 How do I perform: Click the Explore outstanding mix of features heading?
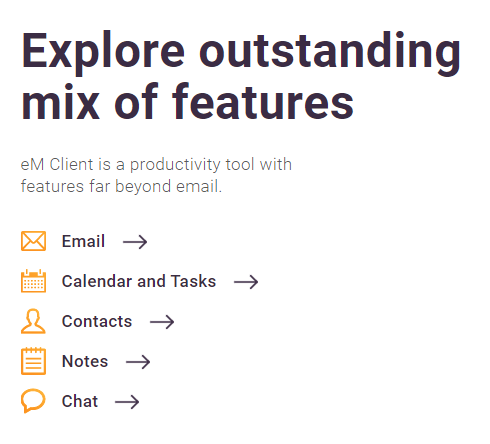[241, 76]
